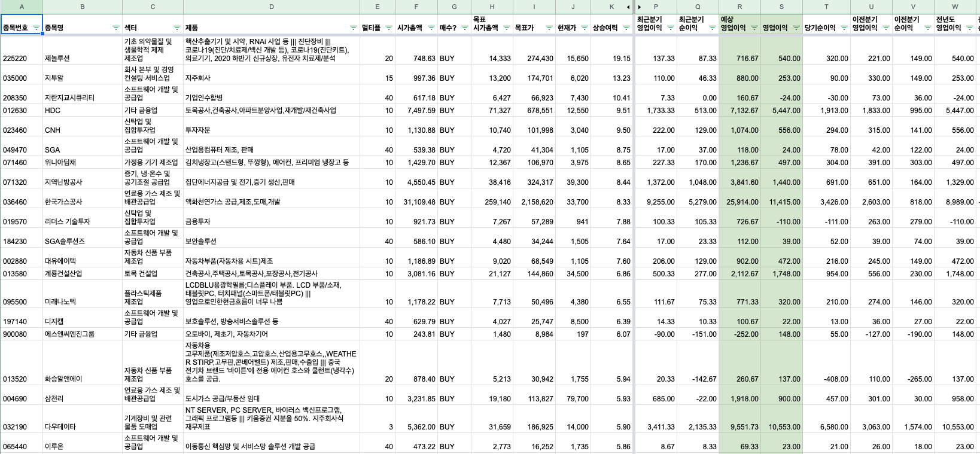Click the 계룡건설산업 name cell
The height and width of the screenshot is (454, 980).
[x=83, y=273]
